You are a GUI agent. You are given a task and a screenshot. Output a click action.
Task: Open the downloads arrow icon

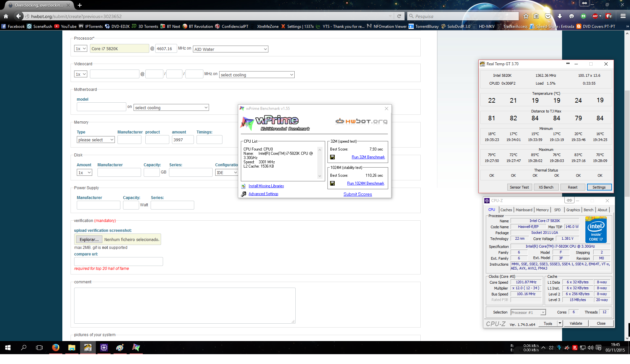pos(560,16)
